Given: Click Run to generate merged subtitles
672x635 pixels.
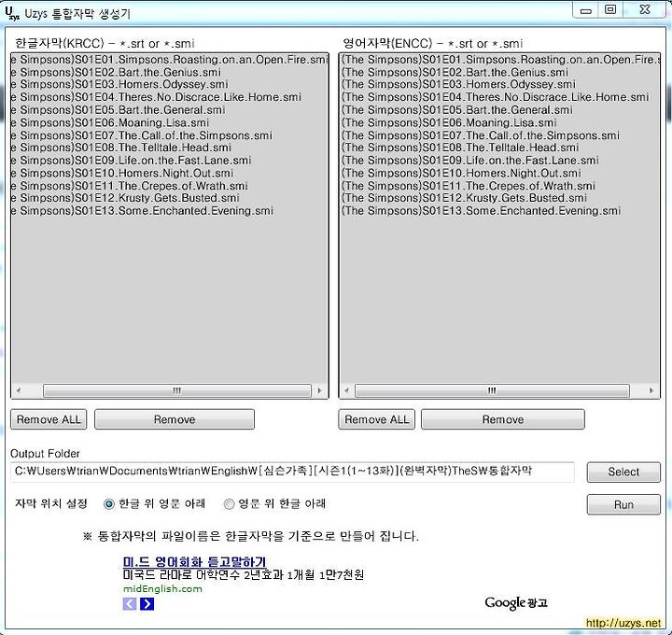Looking at the screenshot, I should (x=623, y=504).
